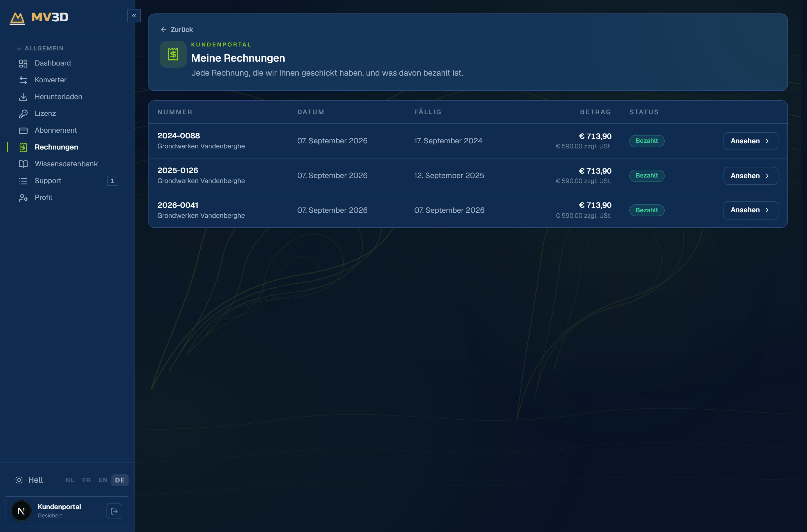The image size is (807, 532).
Task: View invoice 2025-0126 with Ansehen
Action: pos(751,176)
